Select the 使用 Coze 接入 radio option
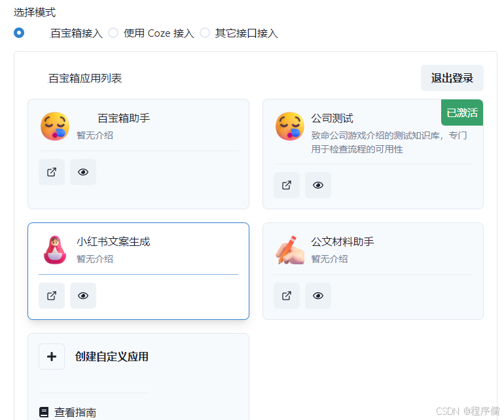 click(113, 33)
